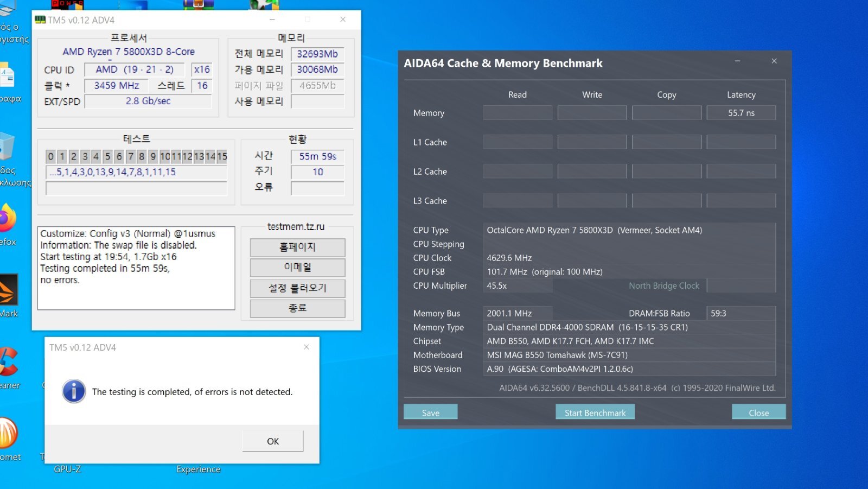The height and width of the screenshot is (489, 868).
Task: Click the cycle count 10 field
Action: (x=317, y=172)
